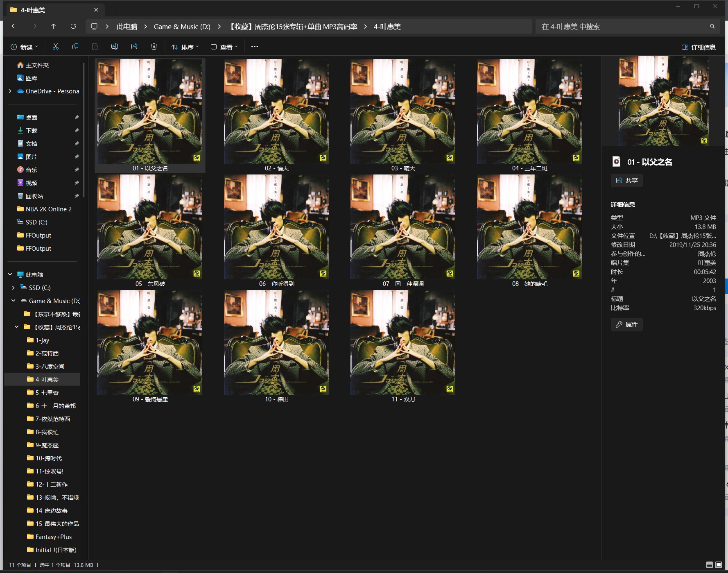
Task: Open the 新建 dropdown
Action: click(x=24, y=47)
